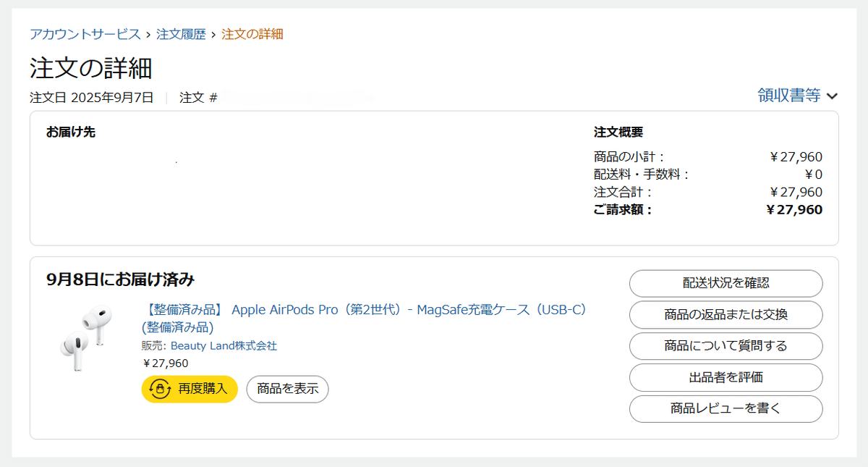Click the circular arrow icon in 再度購入
The image size is (868, 467).
pyautogui.click(x=160, y=389)
